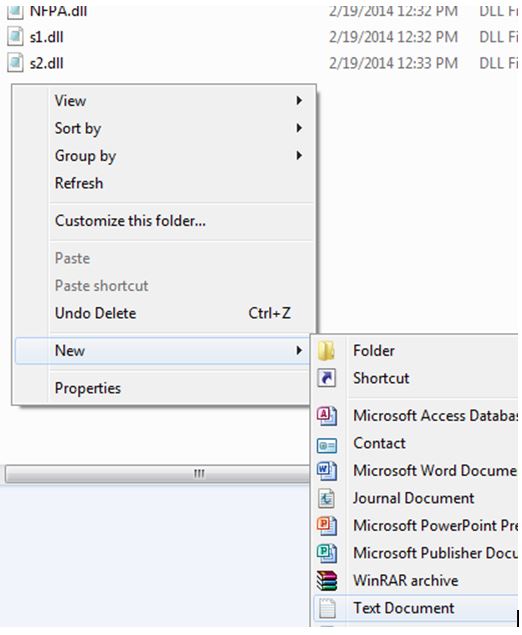Click the Text Document notepad icon
The width and height of the screenshot is (522, 635).
(x=327, y=608)
